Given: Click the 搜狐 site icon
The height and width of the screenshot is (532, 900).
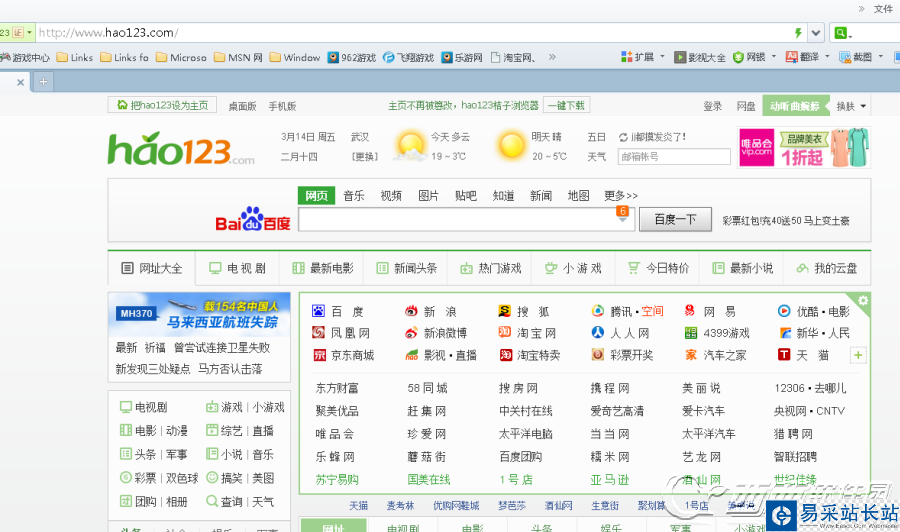Looking at the screenshot, I should pos(505,311).
